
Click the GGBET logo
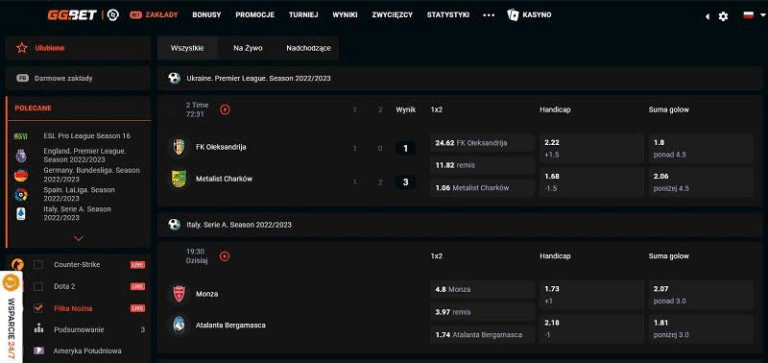coord(73,15)
